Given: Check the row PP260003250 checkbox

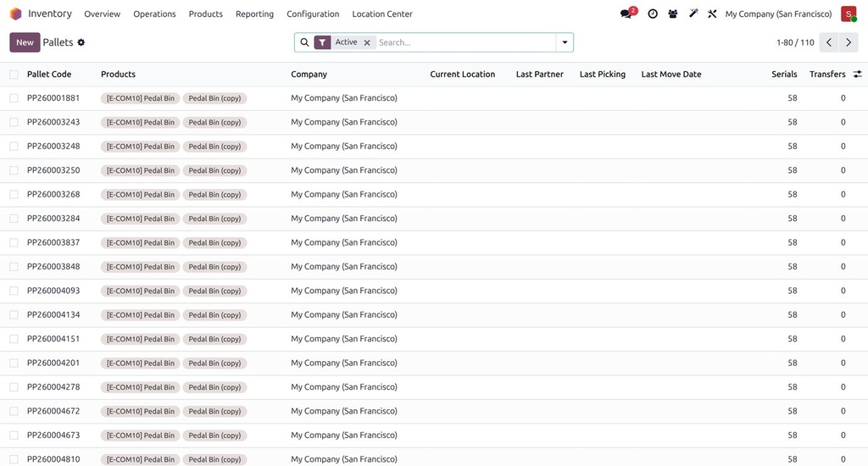Looking at the screenshot, I should [14, 170].
